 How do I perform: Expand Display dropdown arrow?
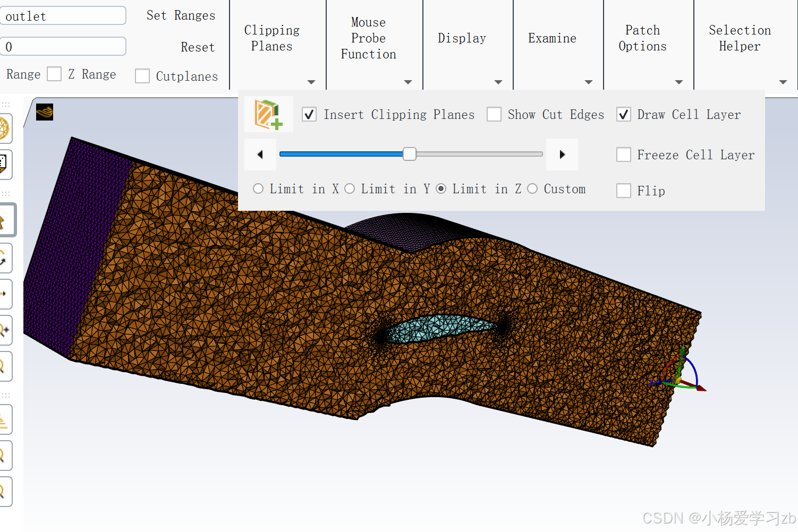[x=498, y=82]
